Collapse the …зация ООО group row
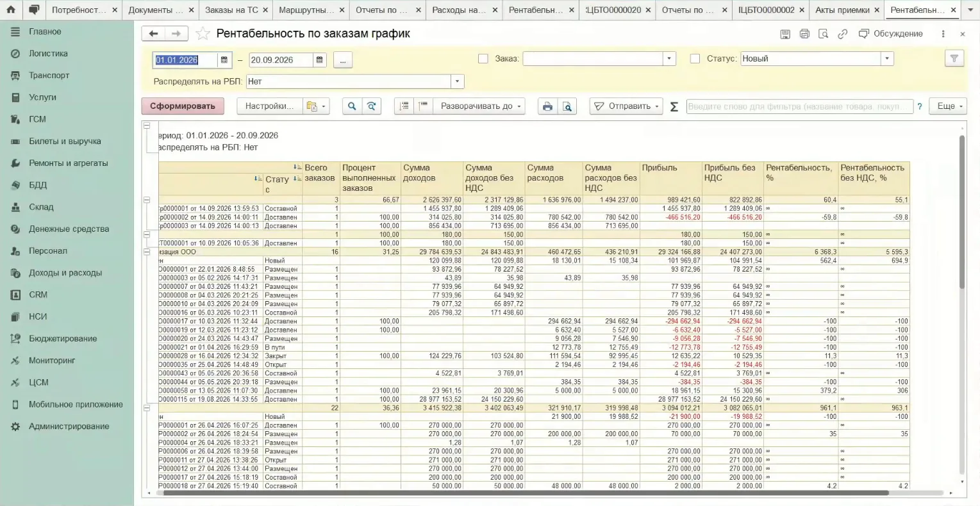980x506 pixels. click(x=147, y=252)
